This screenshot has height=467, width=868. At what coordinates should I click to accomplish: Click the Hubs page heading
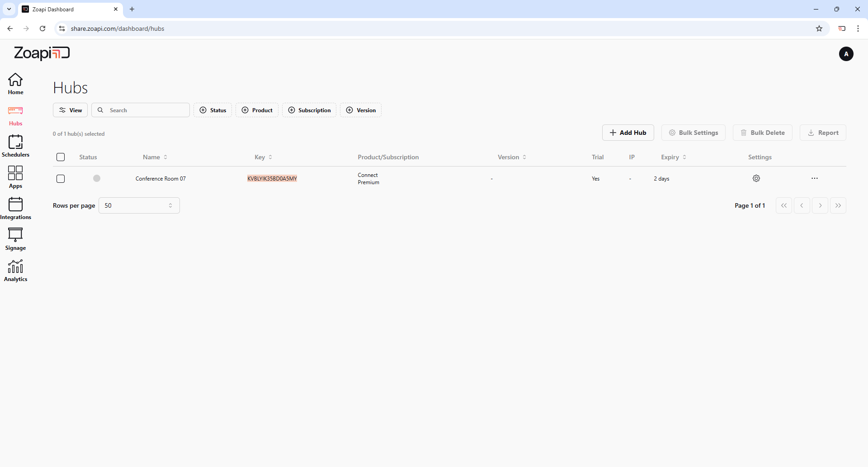(71, 88)
